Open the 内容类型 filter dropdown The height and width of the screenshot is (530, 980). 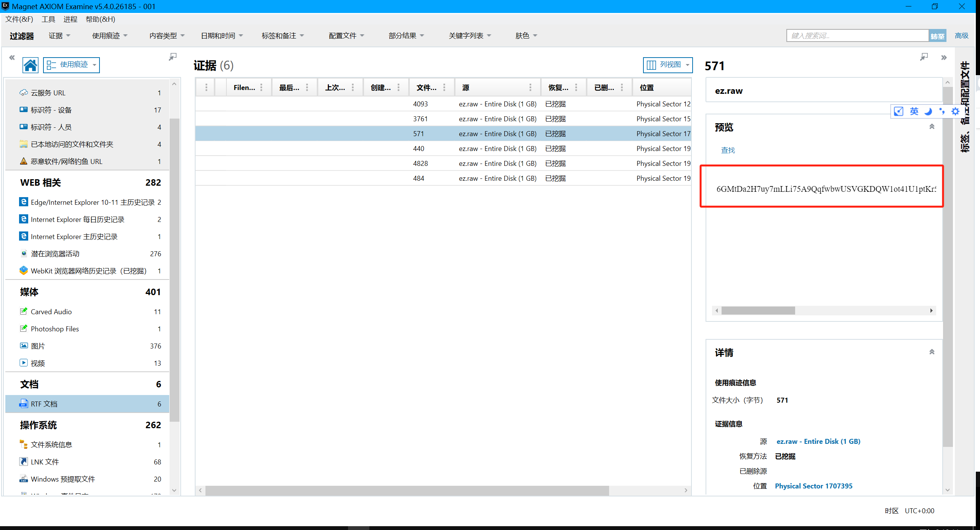(x=167, y=35)
